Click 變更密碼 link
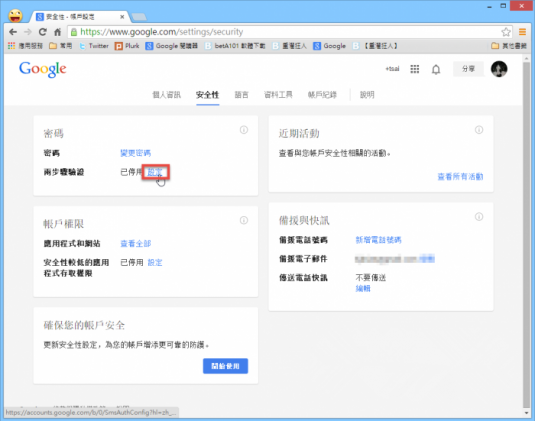535x421 pixels. (x=135, y=153)
